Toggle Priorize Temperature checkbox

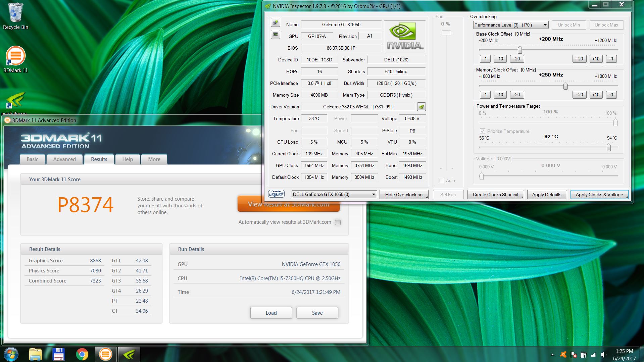pyautogui.click(x=482, y=131)
